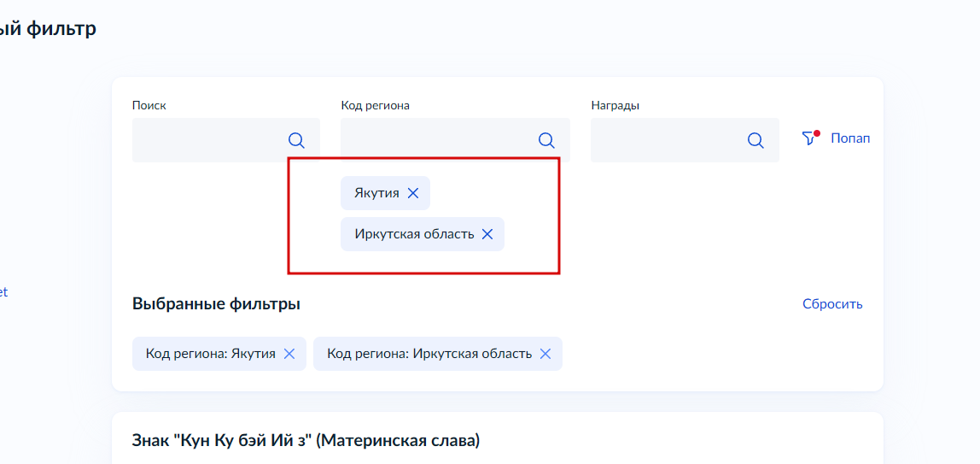Click the 'Код региона: Якутия' filter tag text
The height and width of the screenshot is (464, 980).
(210, 354)
